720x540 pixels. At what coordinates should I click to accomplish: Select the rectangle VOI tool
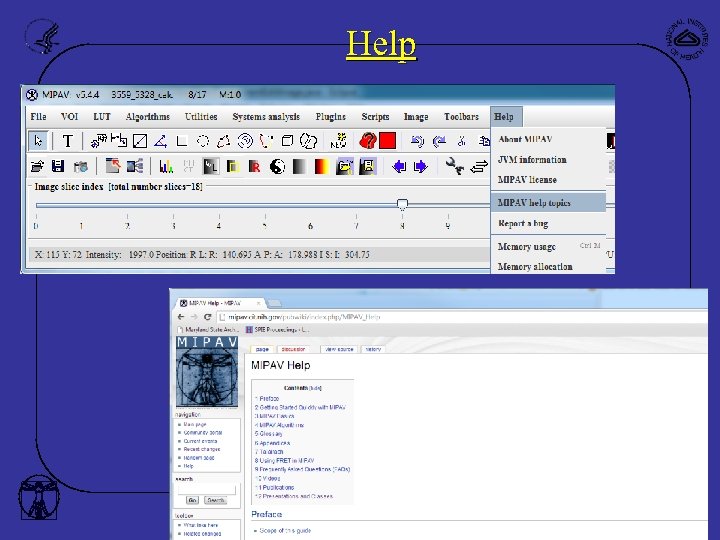(x=182, y=141)
